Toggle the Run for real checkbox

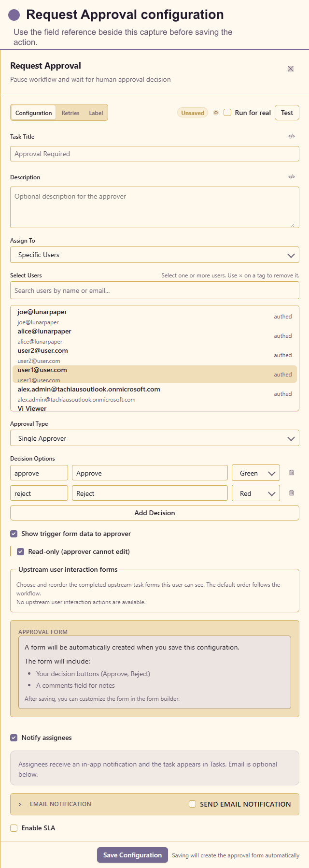pos(227,113)
